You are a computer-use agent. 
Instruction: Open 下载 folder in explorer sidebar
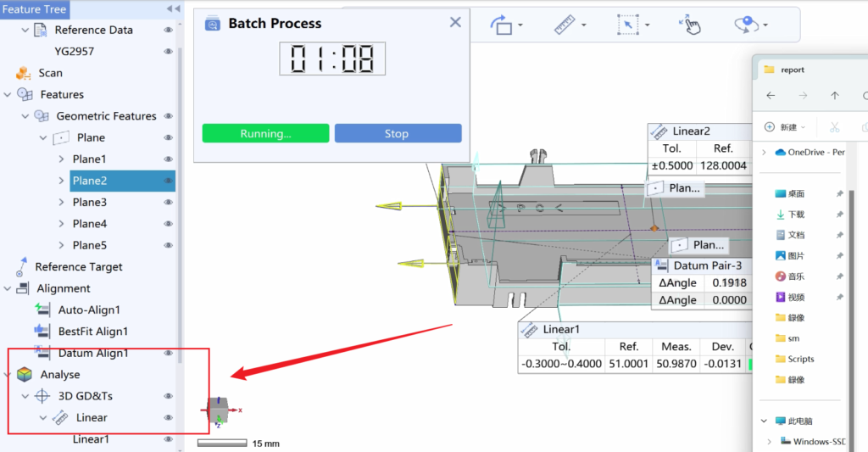[x=790, y=215]
